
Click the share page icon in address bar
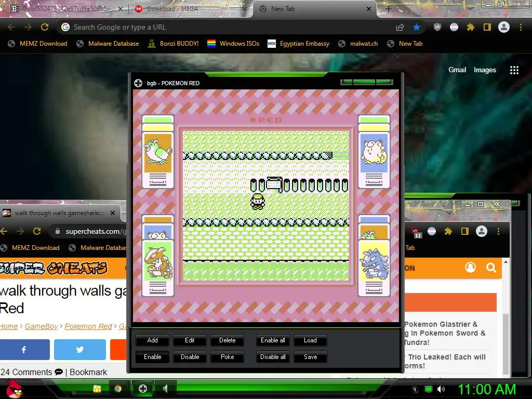point(400,27)
